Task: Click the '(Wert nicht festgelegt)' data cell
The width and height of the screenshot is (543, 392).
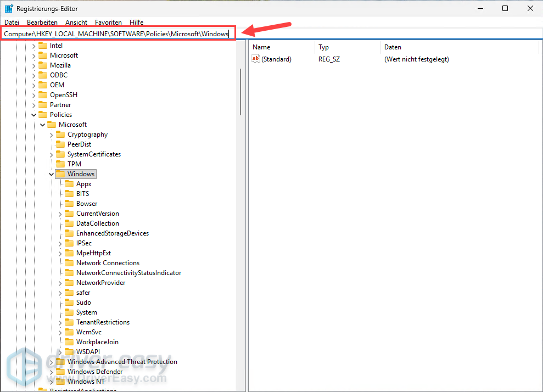Action: (x=417, y=59)
